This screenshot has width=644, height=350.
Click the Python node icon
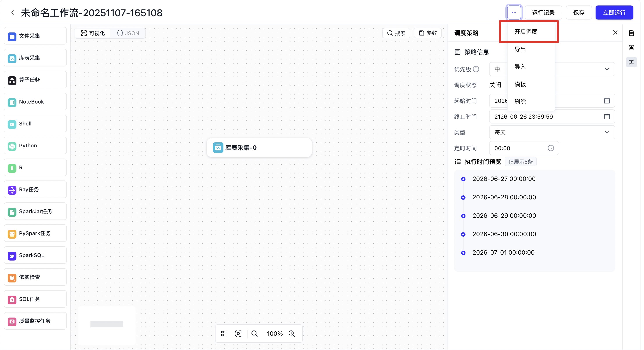point(12,146)
